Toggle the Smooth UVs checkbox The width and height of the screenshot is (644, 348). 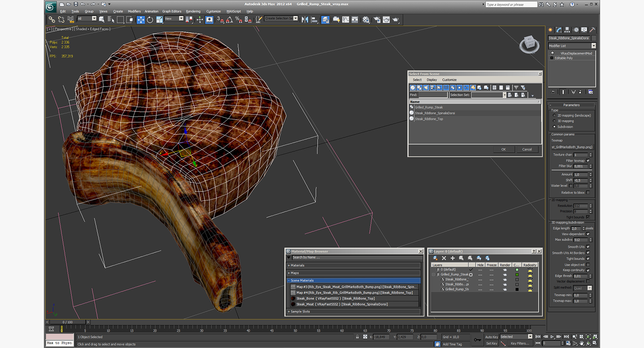[588, 247]
